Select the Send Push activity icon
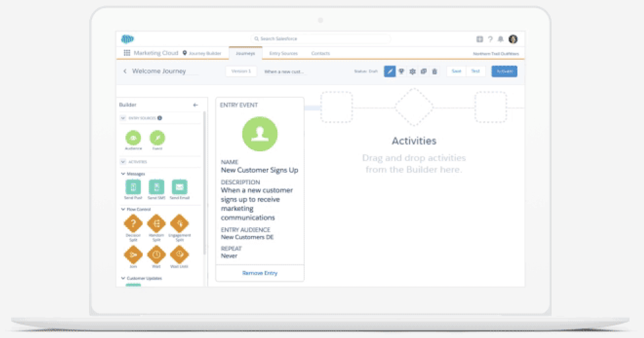Viewport: 644px width, 338px height. (x=133, y=187)
